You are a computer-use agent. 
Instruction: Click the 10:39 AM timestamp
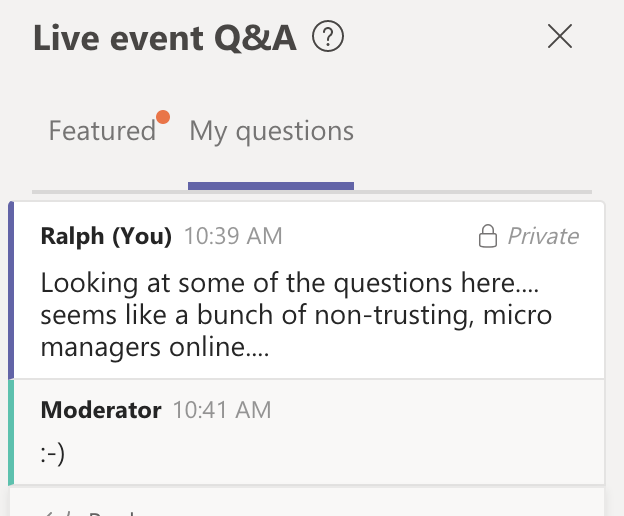click(233, 236)
